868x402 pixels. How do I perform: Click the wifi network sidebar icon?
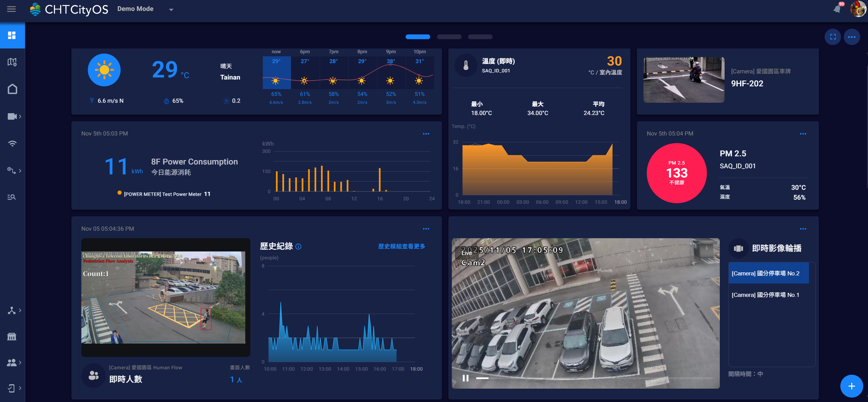[x=12, y=143]
